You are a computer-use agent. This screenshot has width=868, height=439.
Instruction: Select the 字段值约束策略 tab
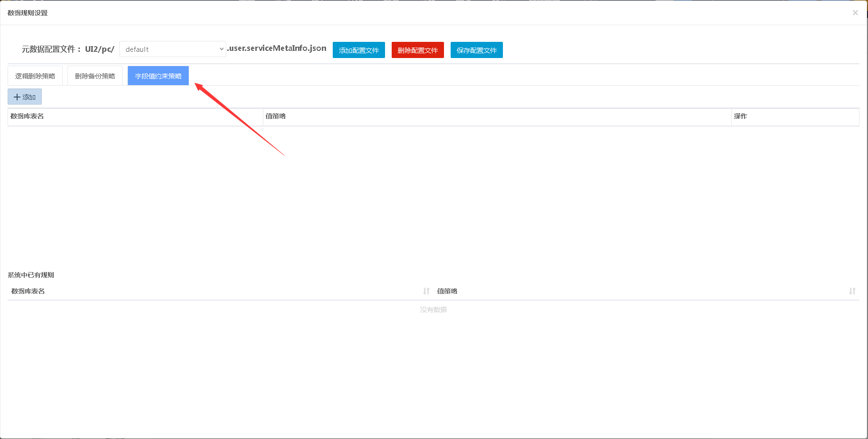[158, 76]
